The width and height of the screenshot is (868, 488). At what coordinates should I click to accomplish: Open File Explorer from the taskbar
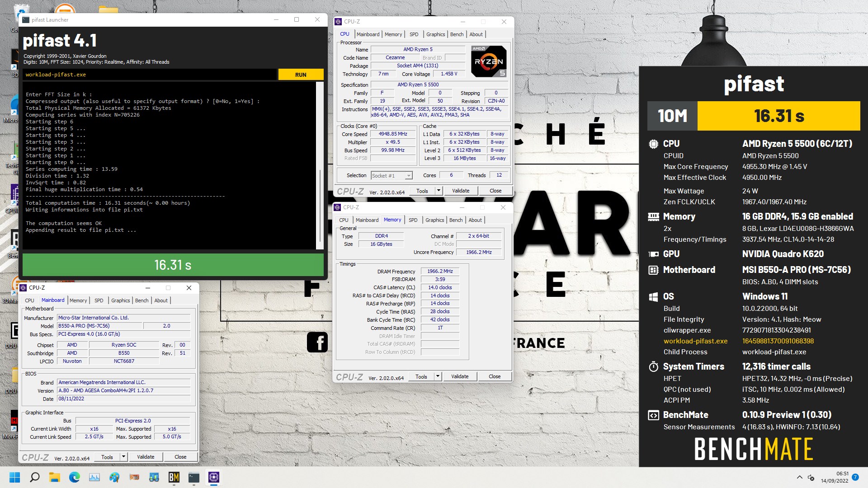click(x=55, y=477)
